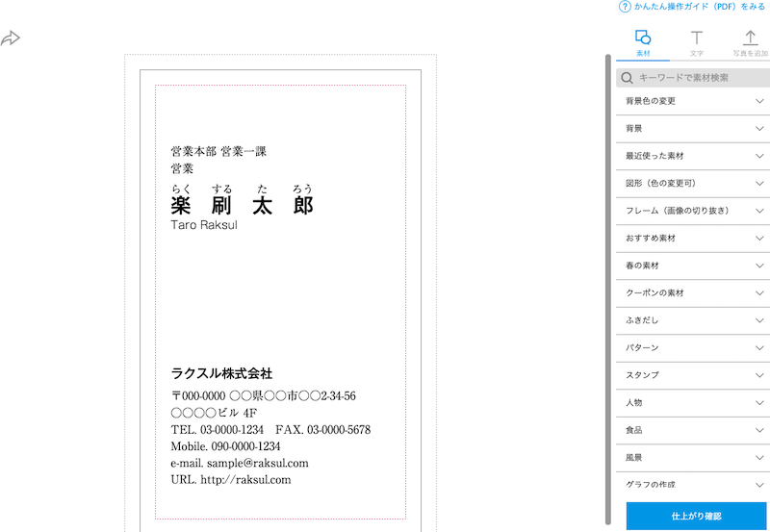Expand 春の素材 section
The height and width of the screenshot is (532, 770).
coord(693,266)
